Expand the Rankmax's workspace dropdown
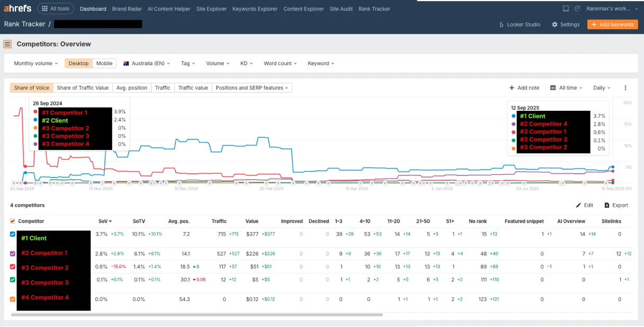The image size is (644, 327). 612,9
